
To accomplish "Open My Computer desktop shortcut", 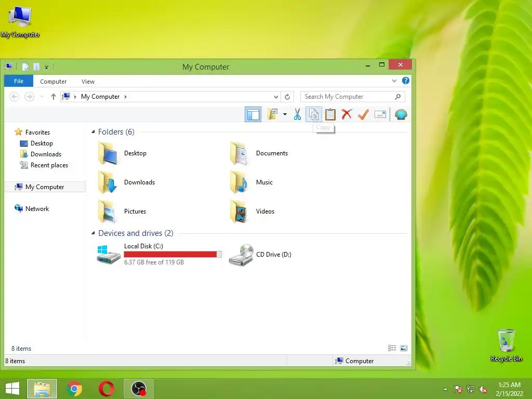I will 20,21.
